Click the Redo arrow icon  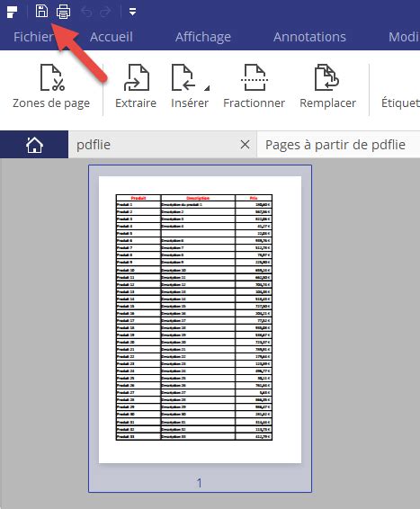pyautogui.click(x=105, y=12)
